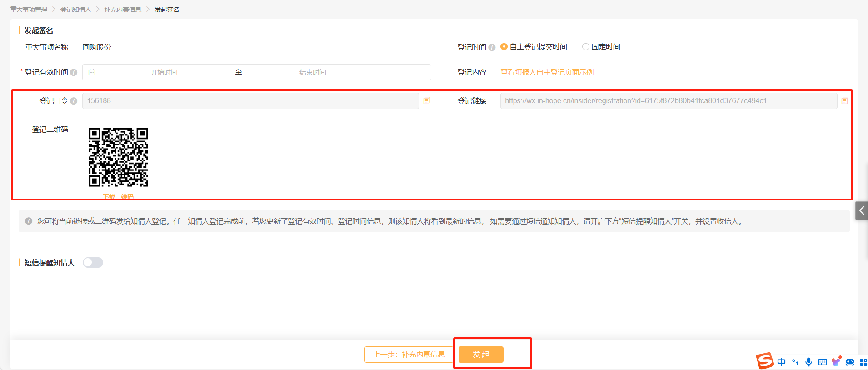Click the 回购股份 item name text

[97, 47]
